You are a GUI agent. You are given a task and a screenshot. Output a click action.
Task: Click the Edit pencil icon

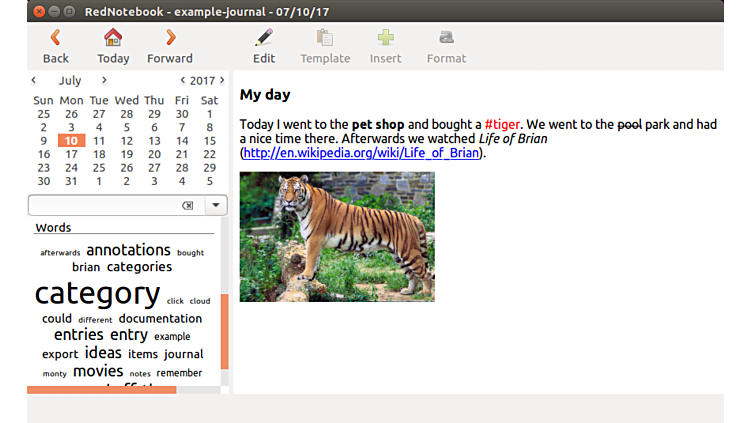[264, 38]
